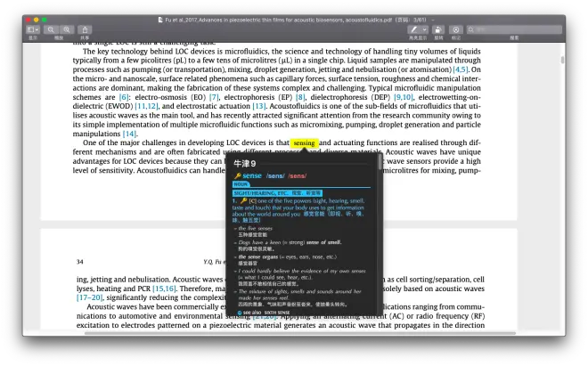The width and height of the screenshot is (588, 366).
Task: Click the 牛津9 dictionary title in popup
Action: 244,164
